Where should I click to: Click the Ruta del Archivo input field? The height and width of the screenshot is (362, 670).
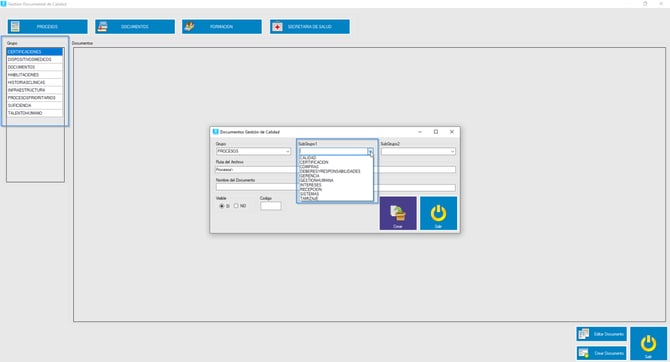(x=335, y=170)
